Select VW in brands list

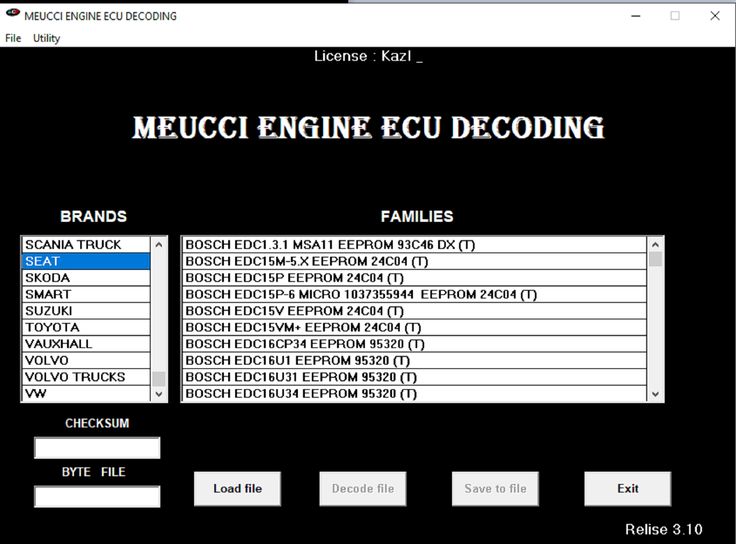click(x=86, y=393)
